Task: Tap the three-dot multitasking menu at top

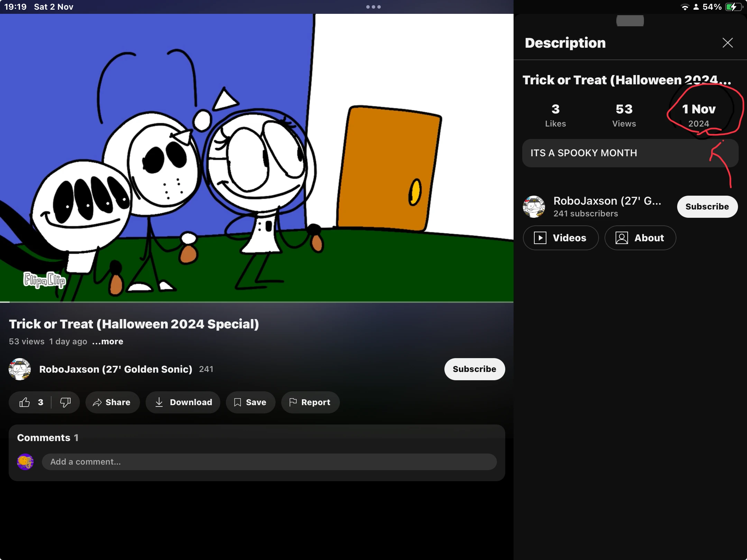Action: pos(373,7)
